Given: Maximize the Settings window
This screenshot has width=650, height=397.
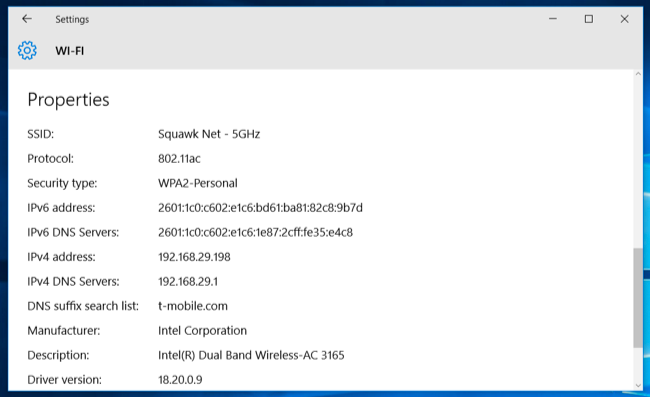Looking at the screenshot, I should tap(589, 19).
